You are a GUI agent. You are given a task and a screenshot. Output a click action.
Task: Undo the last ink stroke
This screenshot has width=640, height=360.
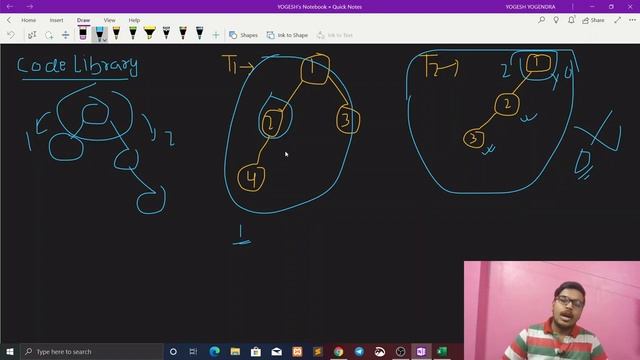point(11,35)
